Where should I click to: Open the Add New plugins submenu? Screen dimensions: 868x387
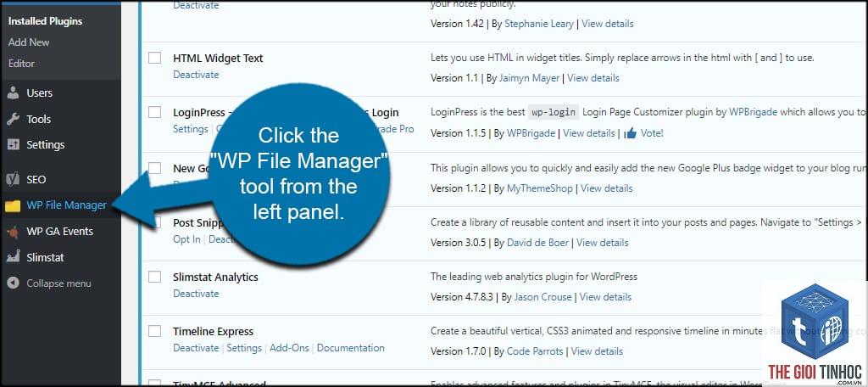(29, 42)
